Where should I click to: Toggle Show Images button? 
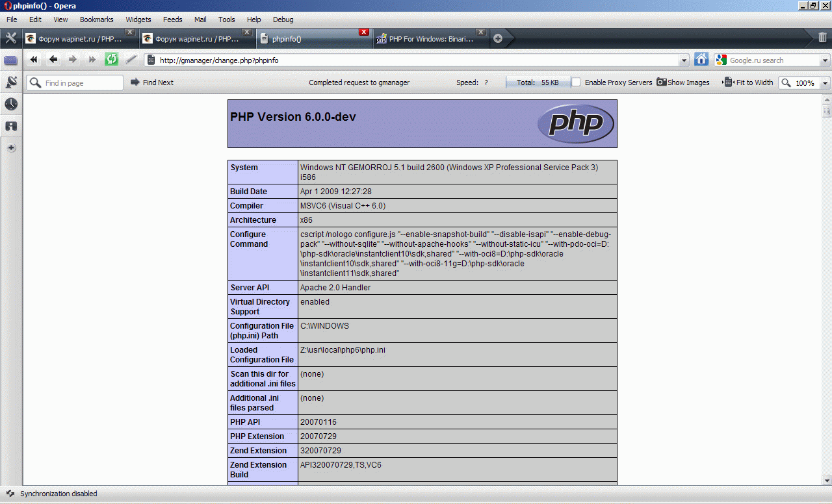683,82
